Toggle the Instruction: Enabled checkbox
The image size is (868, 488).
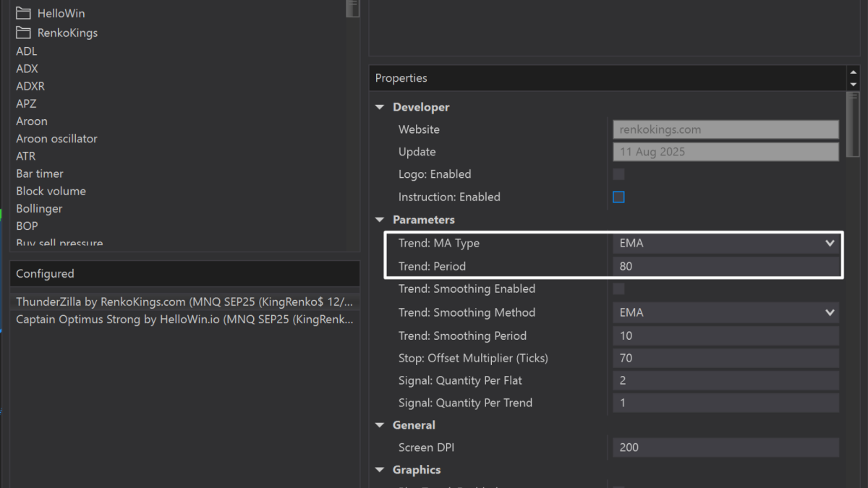click(x=618, y=197)
